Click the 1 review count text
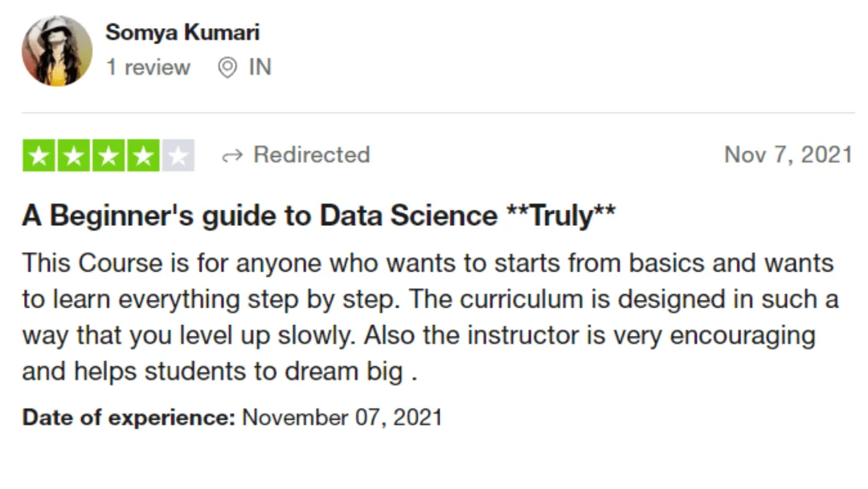This screenshot has width=868, height=489. 148,67
